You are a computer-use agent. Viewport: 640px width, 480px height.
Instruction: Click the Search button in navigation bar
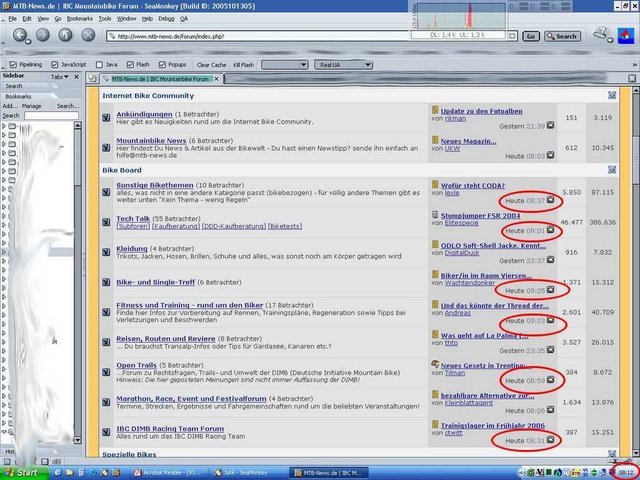point(562,36)
